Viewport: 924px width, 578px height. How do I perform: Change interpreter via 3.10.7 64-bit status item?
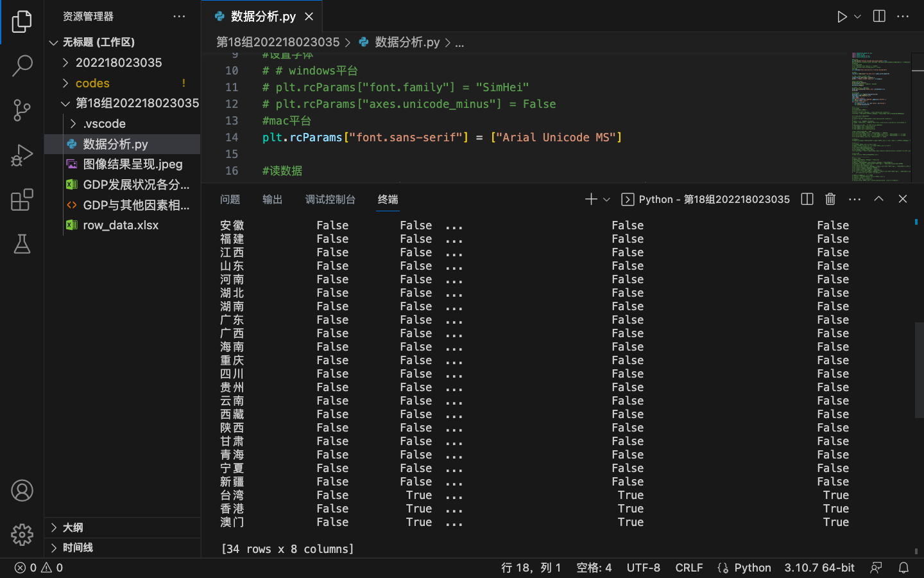pos(819,568)
